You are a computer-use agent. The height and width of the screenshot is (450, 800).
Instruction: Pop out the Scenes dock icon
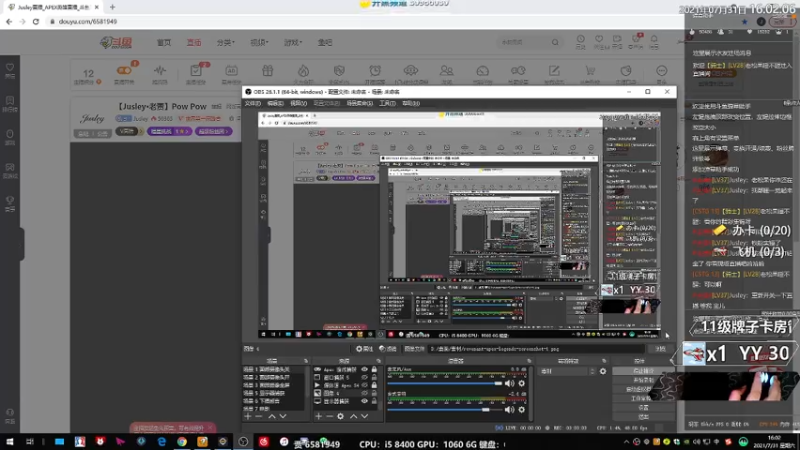(x=306, y=361)
